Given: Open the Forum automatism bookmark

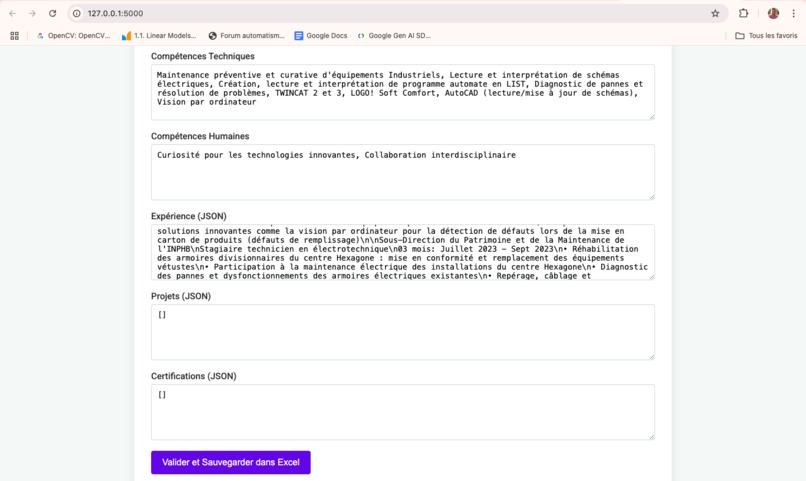Looking at the screenshot, I should coord(246,35).
